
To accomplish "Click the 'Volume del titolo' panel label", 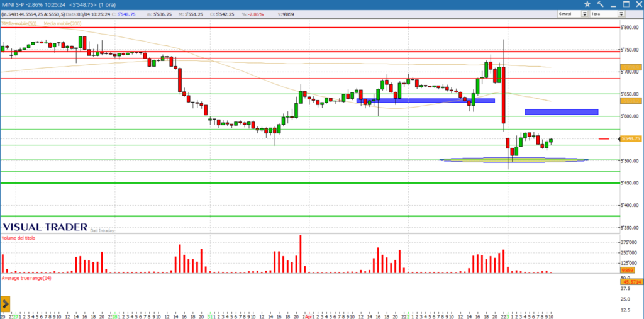I will click(x=18, y=238).
